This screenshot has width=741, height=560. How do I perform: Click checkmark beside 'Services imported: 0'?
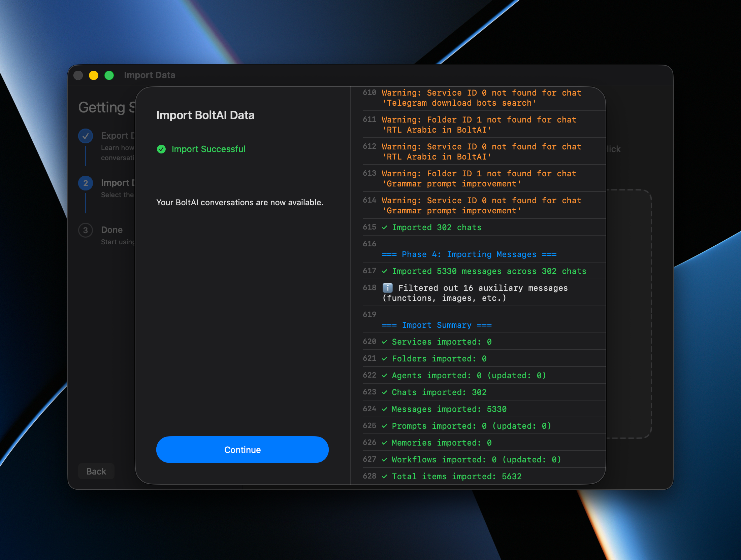[384, 342]
